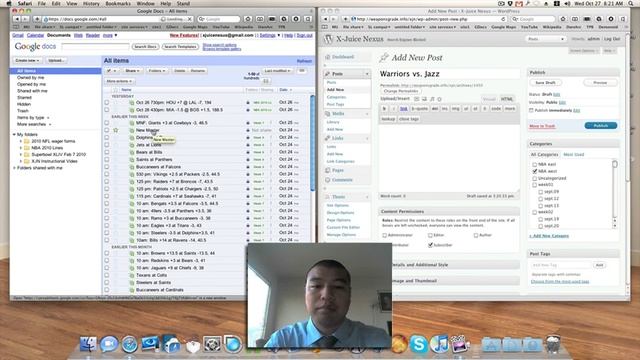This screenshot has width=640, height=360.
Task: Check the Author role checkbox
Action: pyautogui.click(x=476, y=235)
